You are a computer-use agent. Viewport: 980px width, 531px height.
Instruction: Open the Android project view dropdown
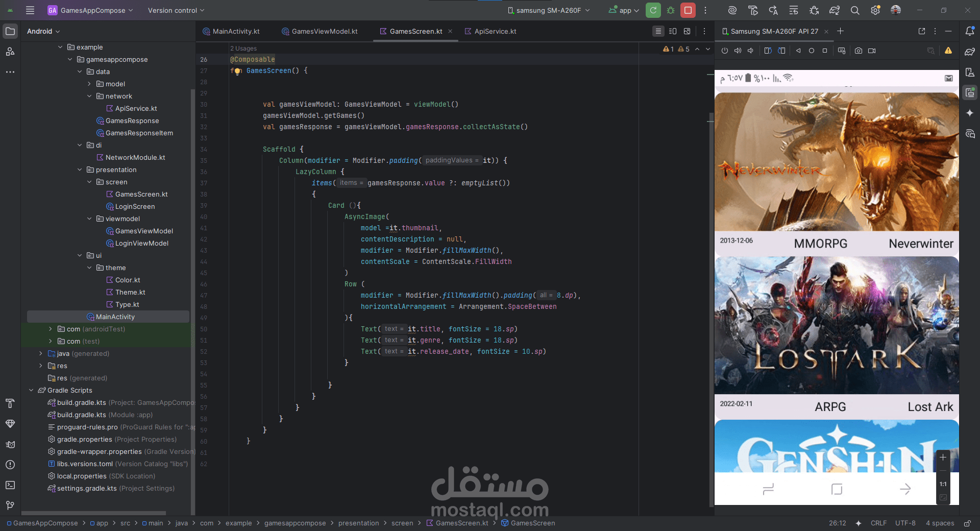tap(43, 31)
